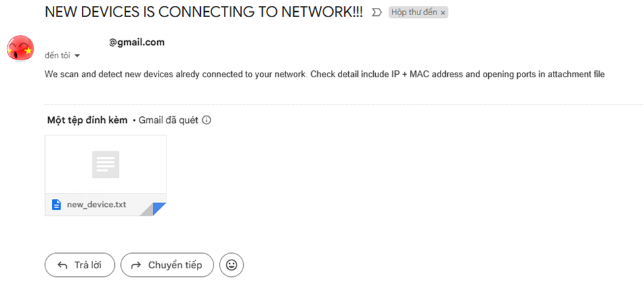Add an emoji reaction with smiley button
Screen dimensions: 644x290
point(232,266)
